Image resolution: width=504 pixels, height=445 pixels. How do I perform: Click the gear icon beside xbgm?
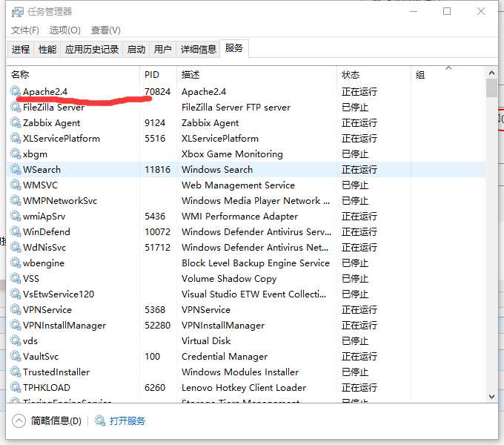(16, 154)
